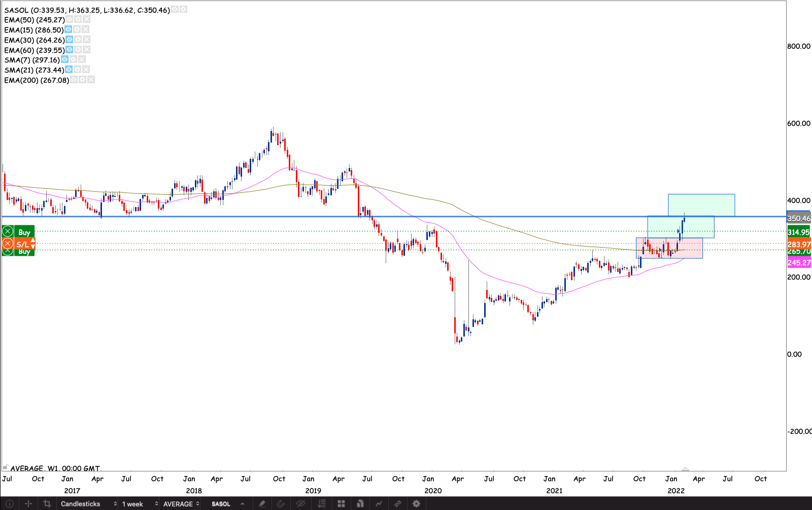The height and width of the screenshot is (510, 812).
Task: Open the indicators line-chart icon
Action: (379, 504)
